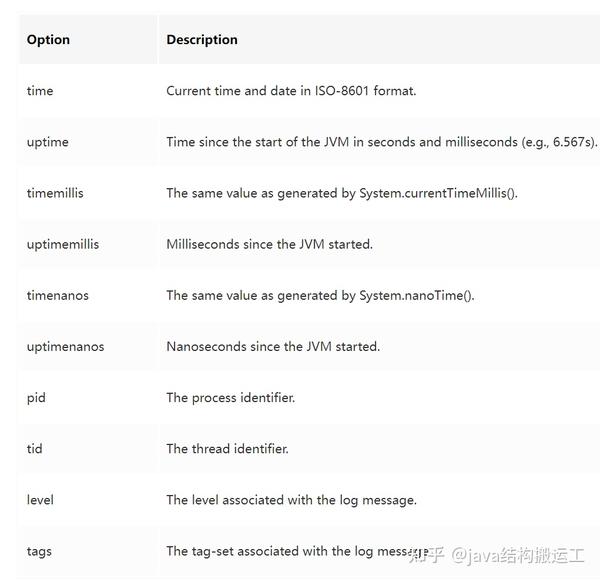Click 'Nanoseconds since the JVM started' text
The width and height of the screenshot is (600, 582).
click(x=273, y=347)
